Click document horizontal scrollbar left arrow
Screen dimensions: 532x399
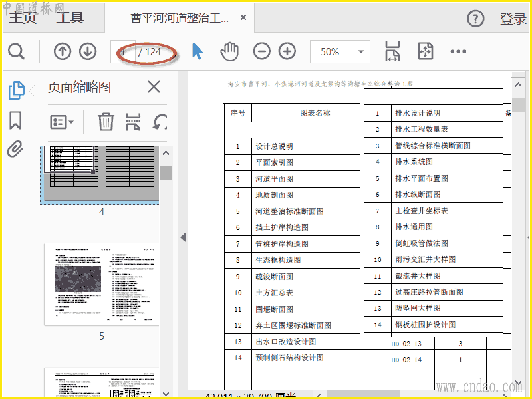tap(319, 394)
